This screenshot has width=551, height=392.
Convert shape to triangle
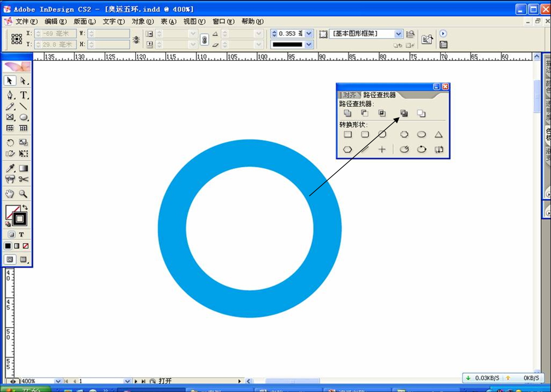click(x=438, y=135)
